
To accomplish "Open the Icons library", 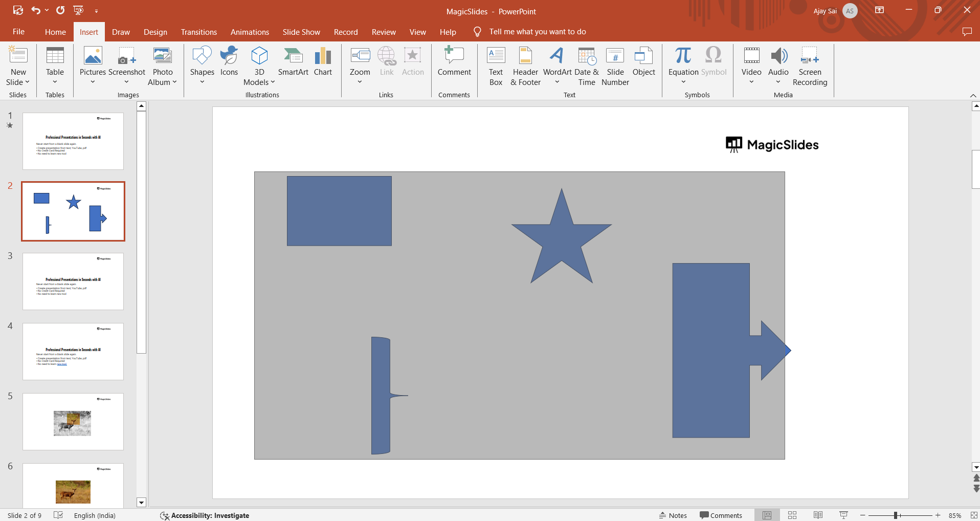I will [229, 62].
